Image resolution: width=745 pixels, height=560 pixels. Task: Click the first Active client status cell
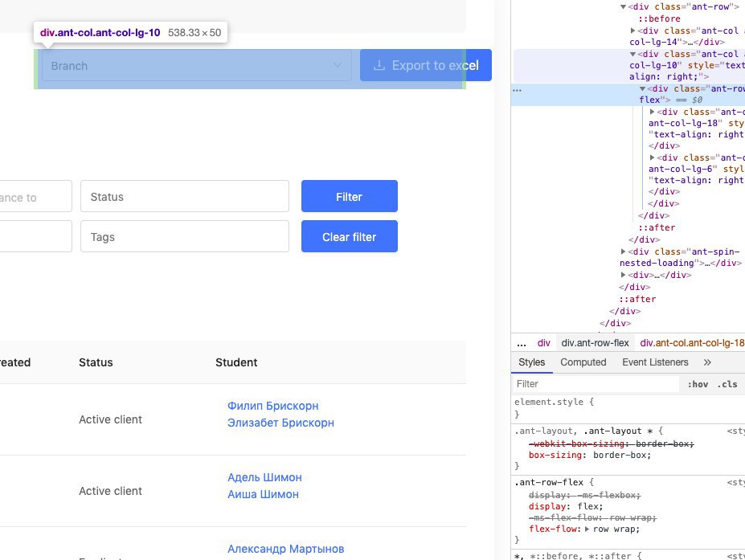pos(110,419)
